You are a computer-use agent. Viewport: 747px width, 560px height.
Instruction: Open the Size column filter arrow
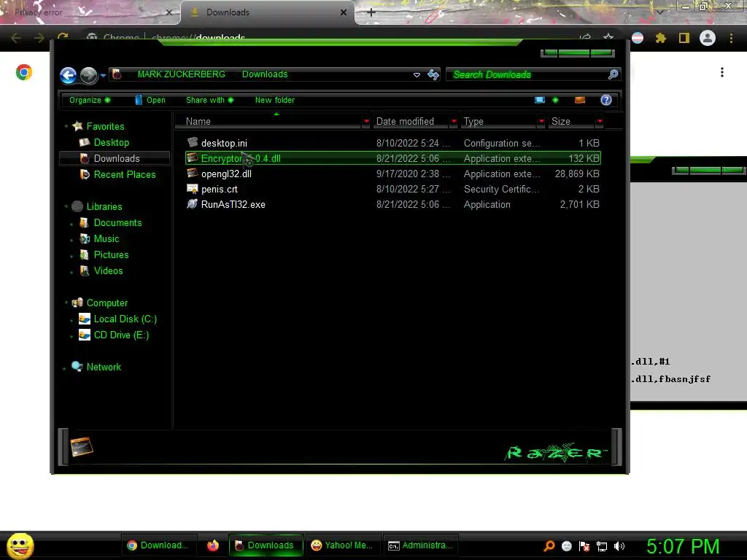(x=600, y=122)
